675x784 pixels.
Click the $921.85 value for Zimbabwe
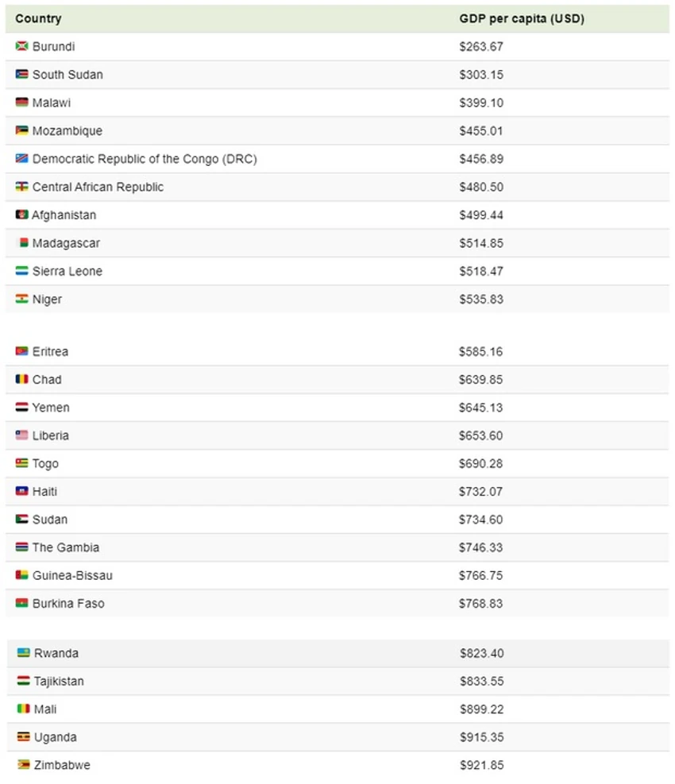[x=481, y=765]
